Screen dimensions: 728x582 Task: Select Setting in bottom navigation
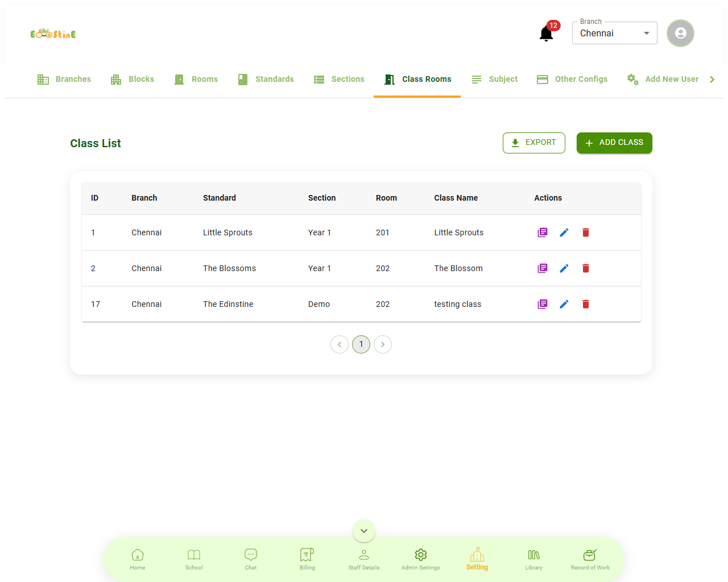tap(477, 559)
